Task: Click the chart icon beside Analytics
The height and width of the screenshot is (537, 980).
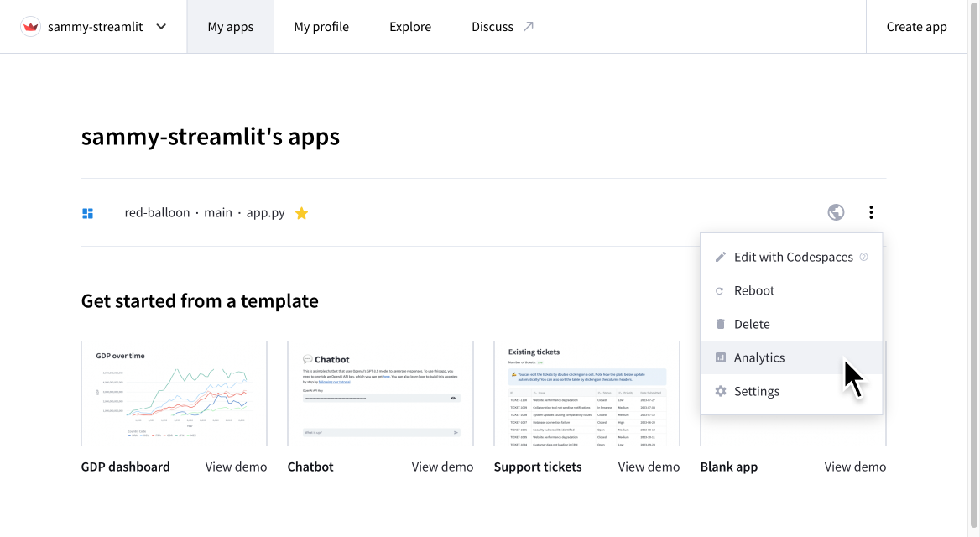Action: point(721,357)
